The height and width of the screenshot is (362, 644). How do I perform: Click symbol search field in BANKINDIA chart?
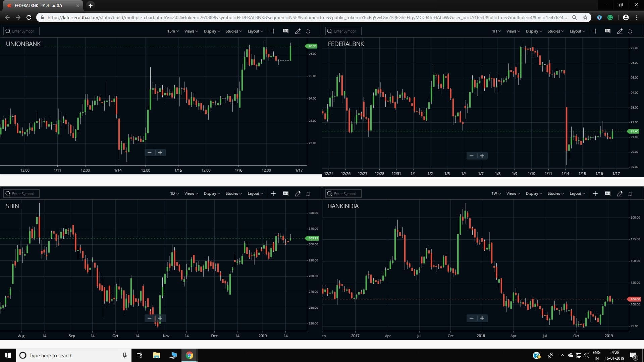(x=343, y=193)
